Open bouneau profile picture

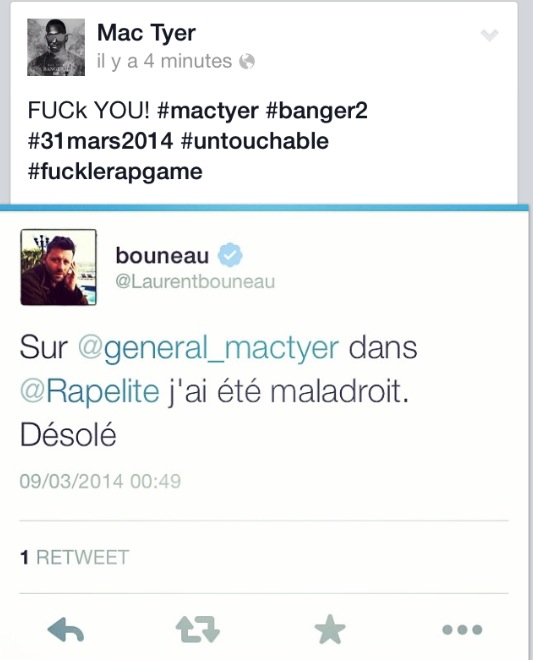[59, 267]
